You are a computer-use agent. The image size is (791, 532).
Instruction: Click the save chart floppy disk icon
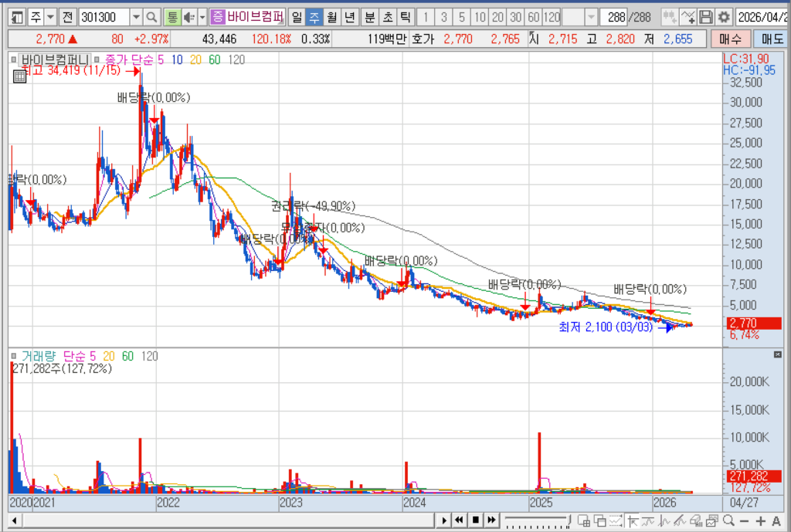(706, 17)
